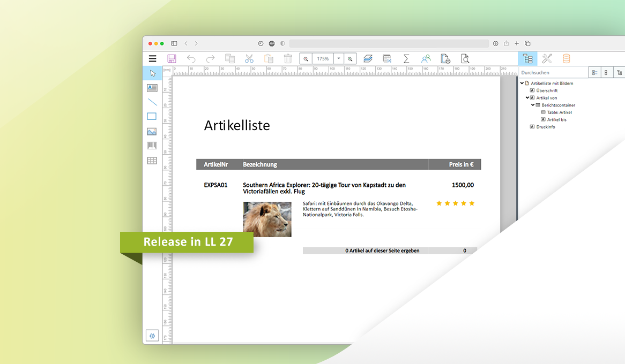Select Überschrift in object tree
Screen dimensions: 625x364
547,90
